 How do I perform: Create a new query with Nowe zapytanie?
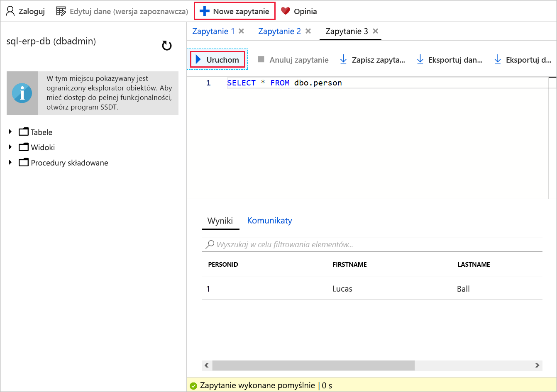(x=235, y=11)
